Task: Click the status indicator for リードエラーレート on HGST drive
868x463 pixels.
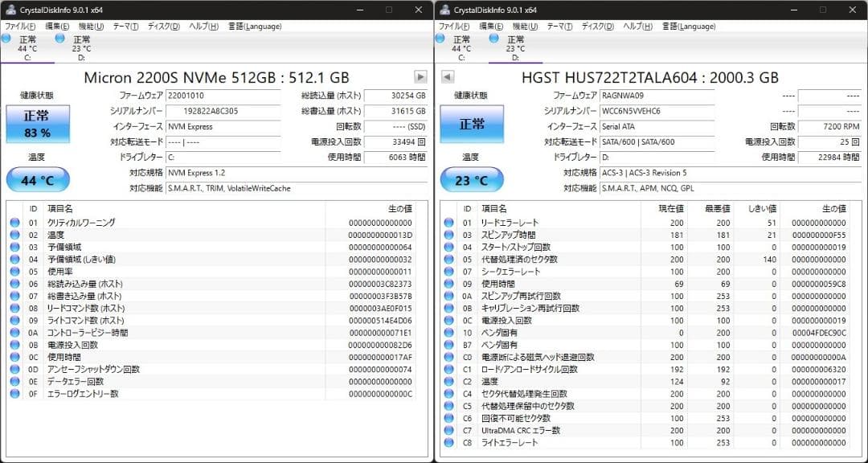Action: coord(448,223)
